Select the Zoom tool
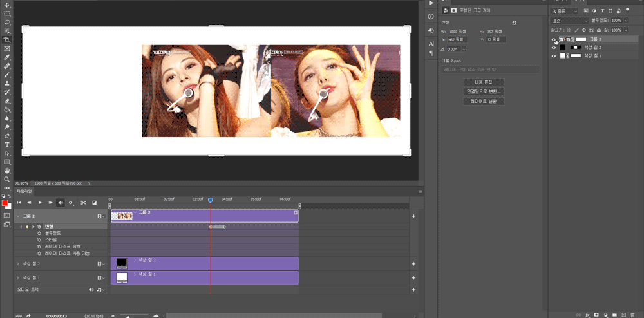 (x=7, y=180)
